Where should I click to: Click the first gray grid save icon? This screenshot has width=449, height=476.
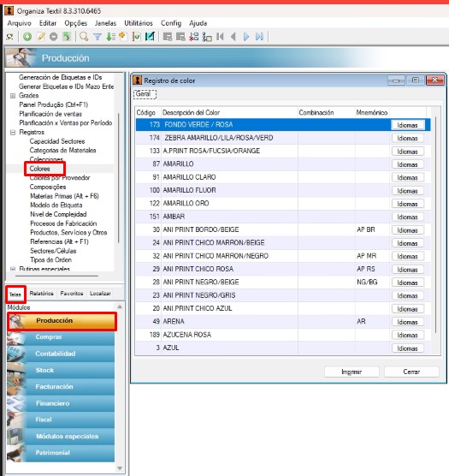(x=168, y=37)
